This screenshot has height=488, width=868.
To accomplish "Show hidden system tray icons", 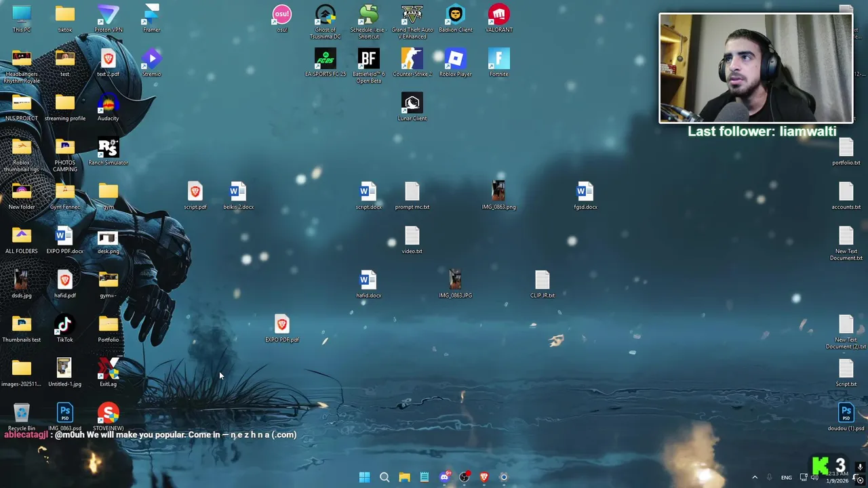I will [755, 477].
